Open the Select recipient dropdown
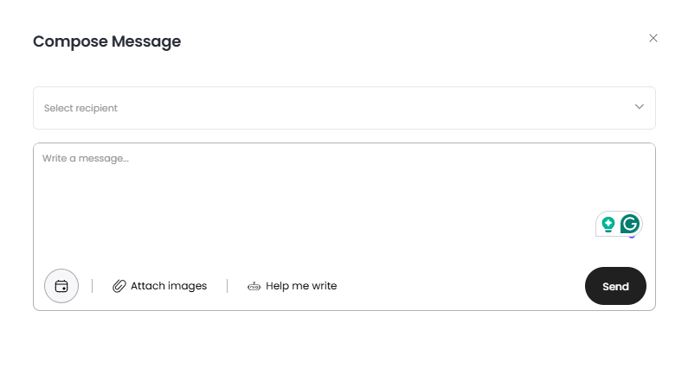688x368 pixels. click(x=344, y=108)
